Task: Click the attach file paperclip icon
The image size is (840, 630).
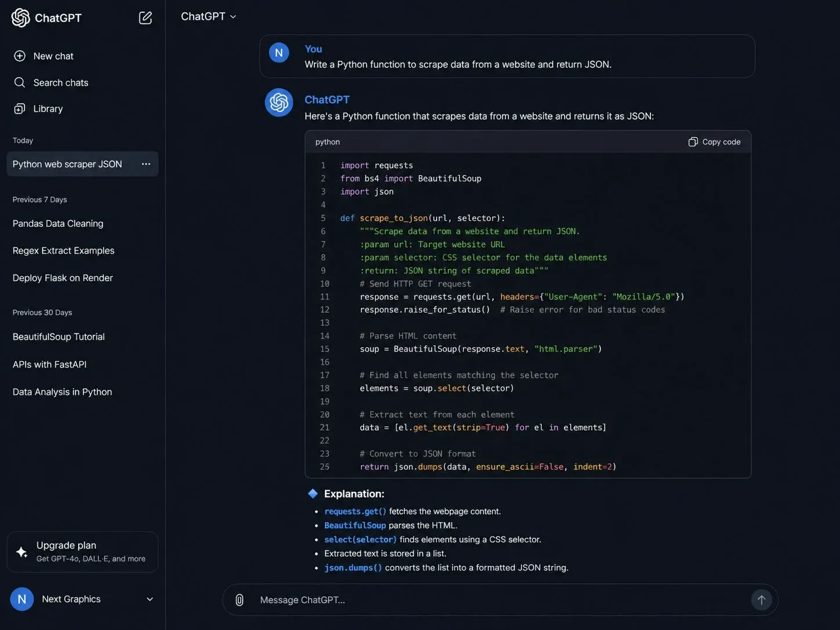Action: point(240,600)
